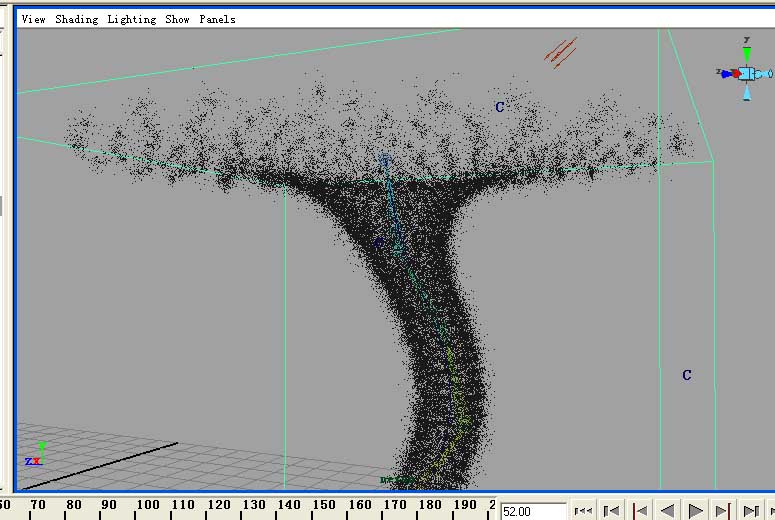Play the animation forwards

point(695,511)
